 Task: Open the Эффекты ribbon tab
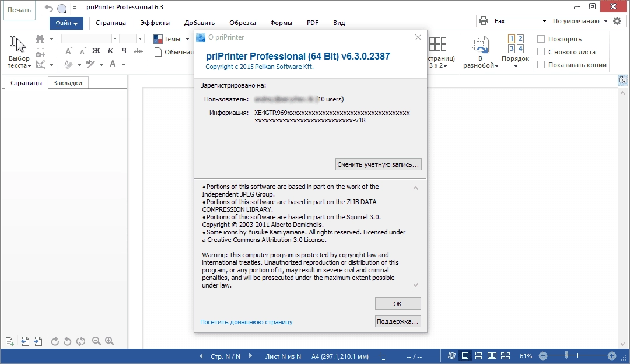pos(155,23)
